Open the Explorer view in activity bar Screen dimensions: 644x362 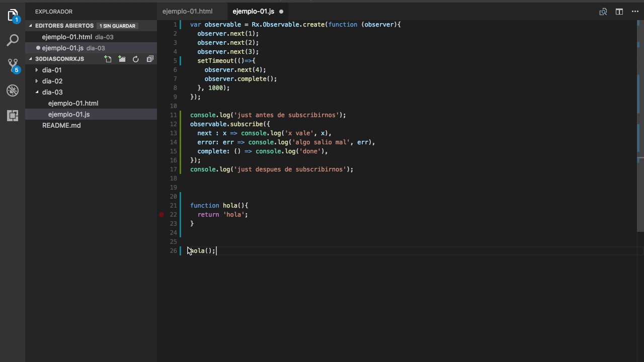[13, 15]
